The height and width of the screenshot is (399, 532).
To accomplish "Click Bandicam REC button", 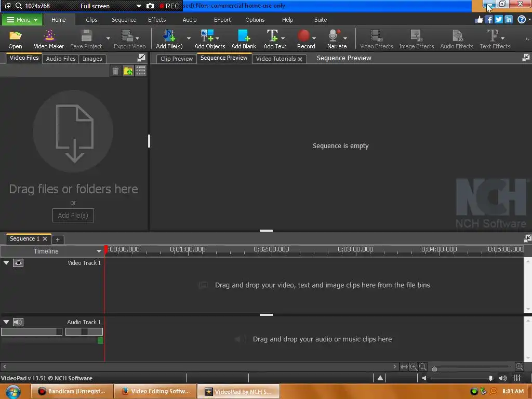I will pos(169,6).
